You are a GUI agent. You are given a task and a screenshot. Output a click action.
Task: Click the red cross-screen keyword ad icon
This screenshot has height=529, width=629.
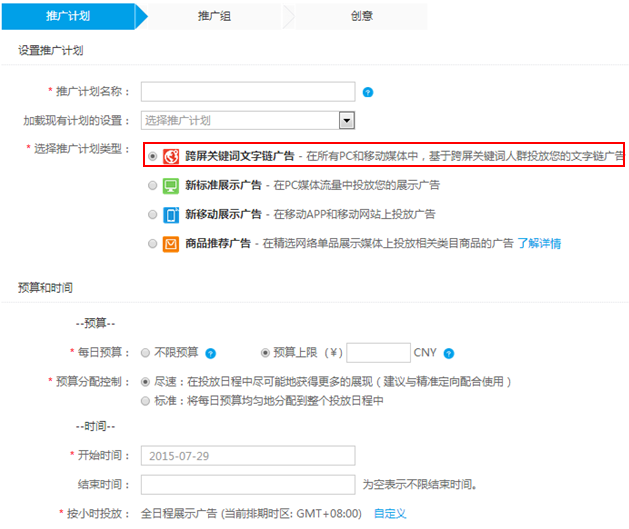click(x=171, y=156)
